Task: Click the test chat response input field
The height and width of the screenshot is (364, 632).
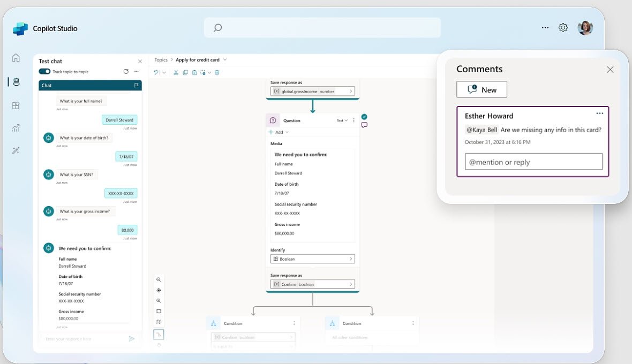Action: (85, 339)
